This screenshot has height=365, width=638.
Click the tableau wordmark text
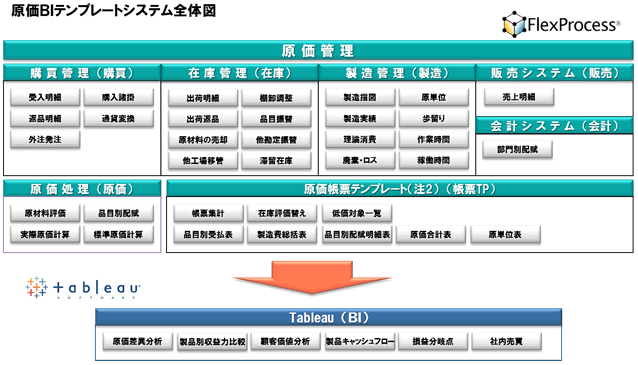tap(96, 287)
